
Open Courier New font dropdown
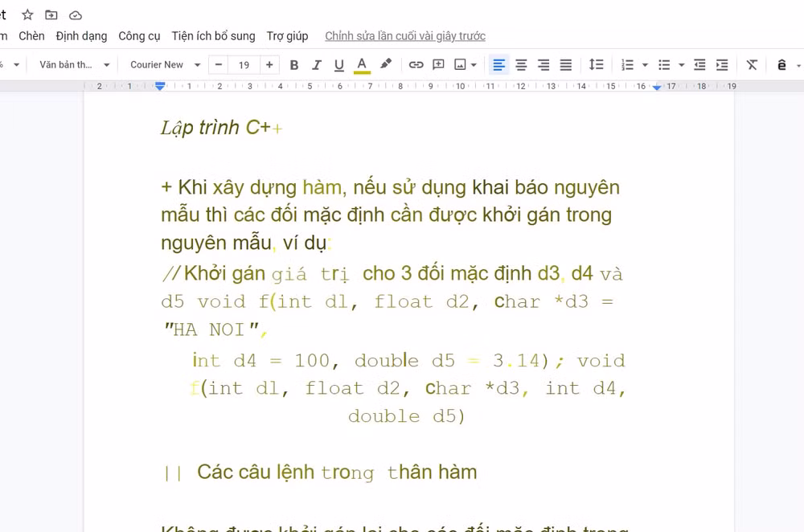pyautogui.click(x=165, y=64)
